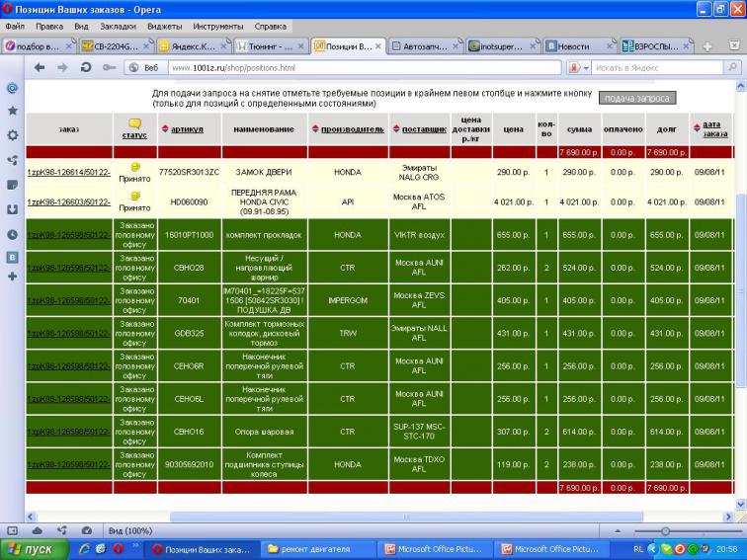Click status comment icon in статус header

tap(134, 123)
